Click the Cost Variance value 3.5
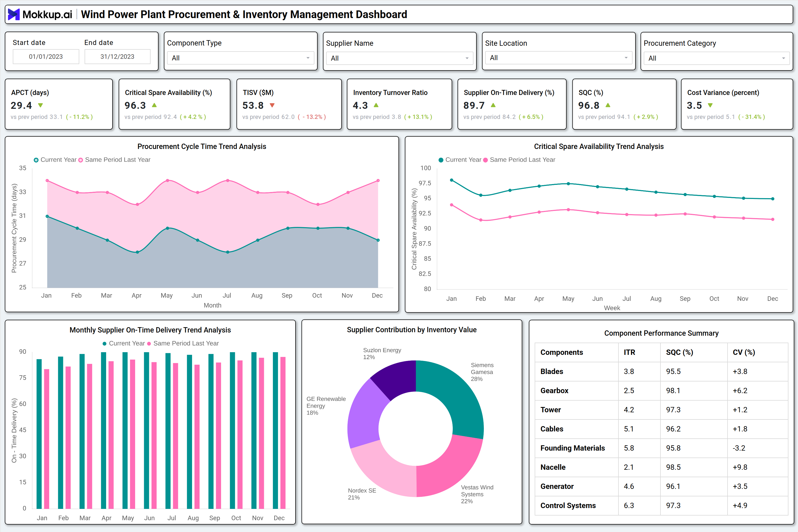Screen dimensions: 798x532 click(695, 106)
